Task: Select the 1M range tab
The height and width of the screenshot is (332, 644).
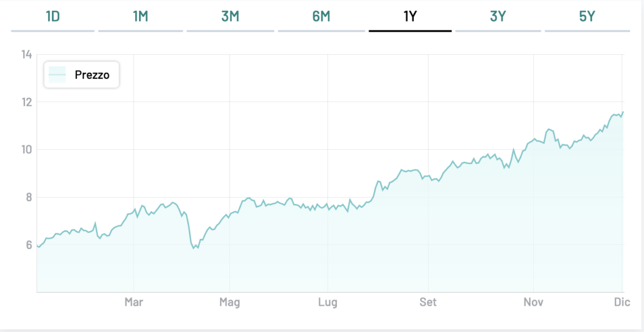Action: (x=141, y=16)
